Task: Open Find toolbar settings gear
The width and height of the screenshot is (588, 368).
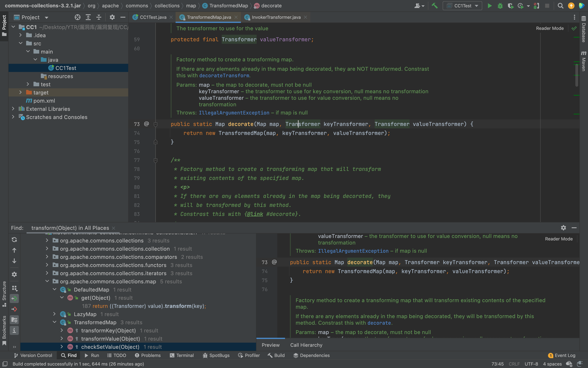Action: (14, 274)
